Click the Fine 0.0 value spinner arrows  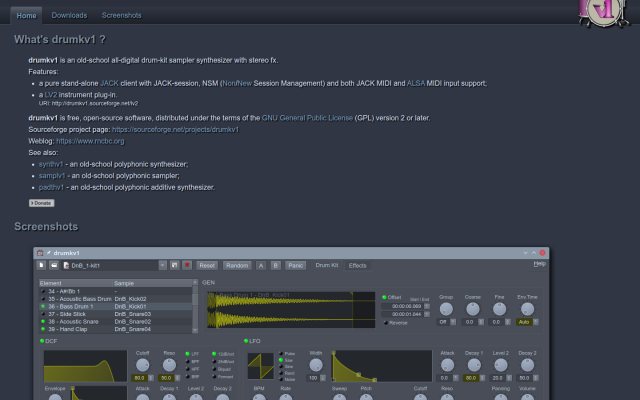(x=508, y=322)
